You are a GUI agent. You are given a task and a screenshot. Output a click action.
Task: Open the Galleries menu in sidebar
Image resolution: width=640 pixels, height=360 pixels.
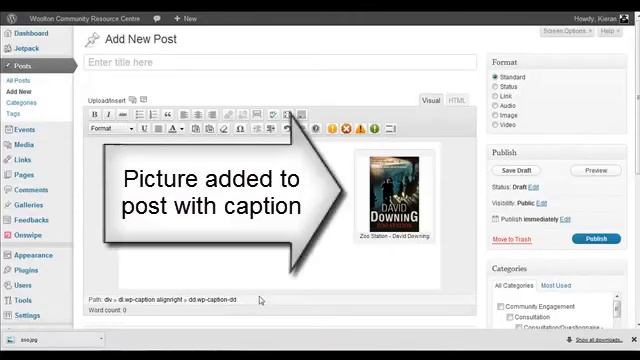tap(29, 205)
